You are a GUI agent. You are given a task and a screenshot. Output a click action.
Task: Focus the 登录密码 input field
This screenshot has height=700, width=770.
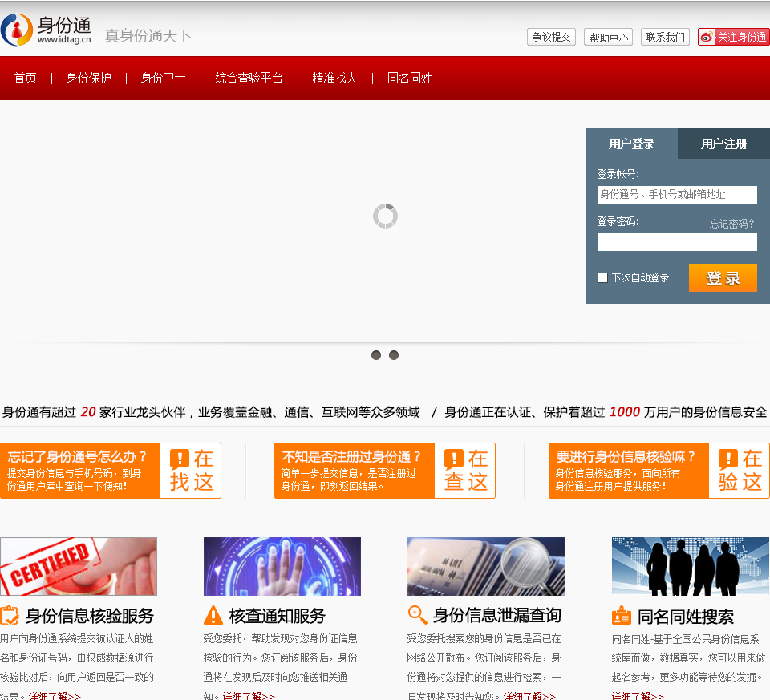677,242
